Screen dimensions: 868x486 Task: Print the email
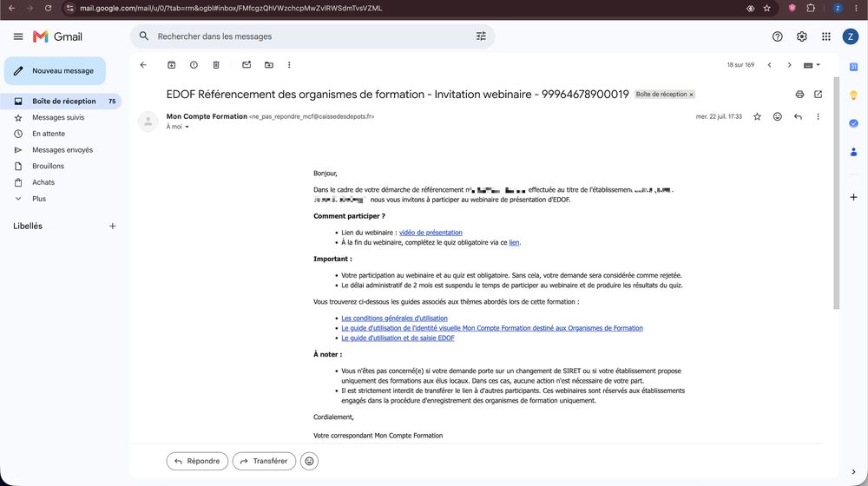pyautogui.click(x=799, y=94)
